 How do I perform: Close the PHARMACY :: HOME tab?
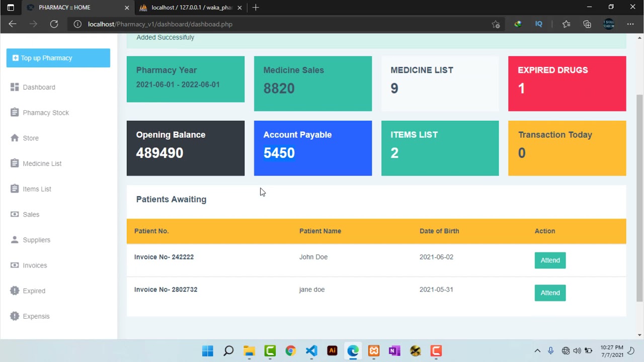127,8
